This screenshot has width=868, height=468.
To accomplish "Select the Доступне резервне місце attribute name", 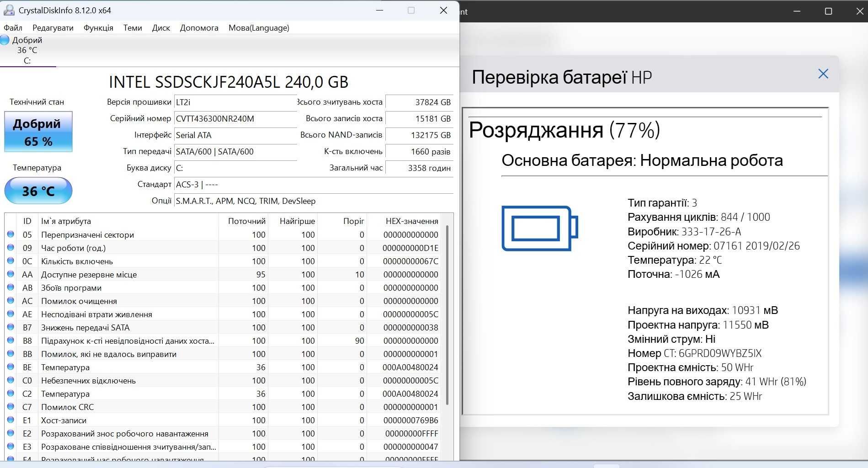I will 89,275.
